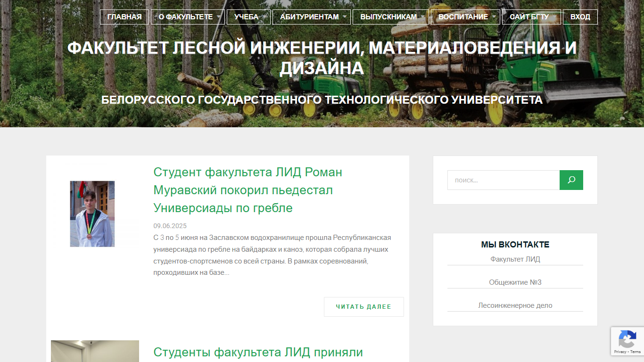
Task: Click reCAPTCHA Terms link
Action: coord(636,352)
